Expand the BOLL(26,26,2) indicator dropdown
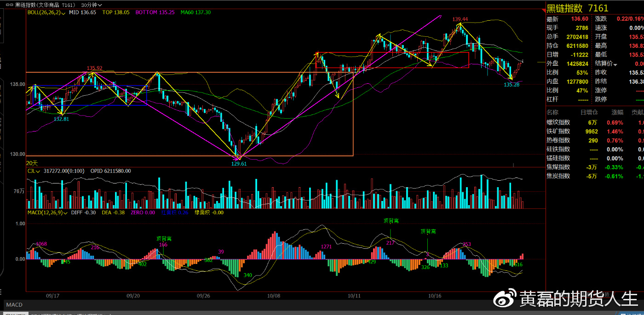Viewport: 644px width, 315px height. click(46, 12)
